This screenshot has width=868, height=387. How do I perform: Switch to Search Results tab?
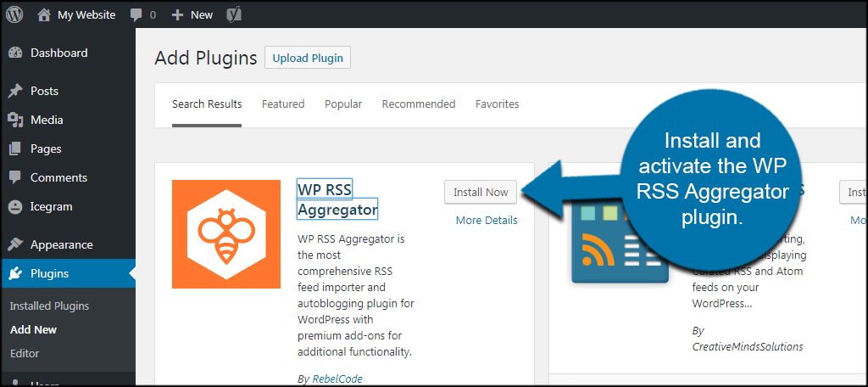[207, 104]
